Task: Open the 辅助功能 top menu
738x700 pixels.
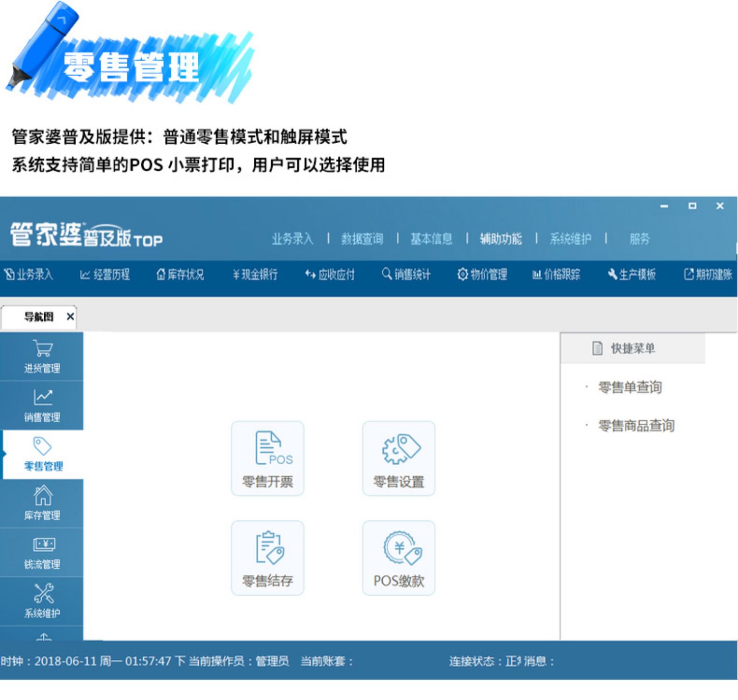Action: [x=501, y=239]
